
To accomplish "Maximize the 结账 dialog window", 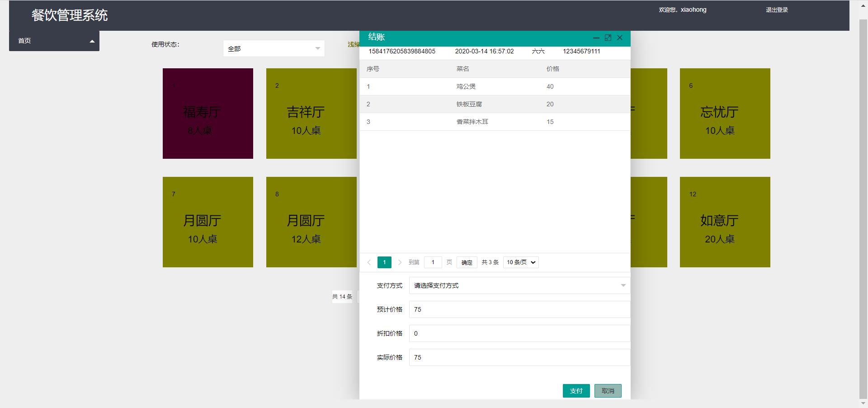I will pos(608,38).
